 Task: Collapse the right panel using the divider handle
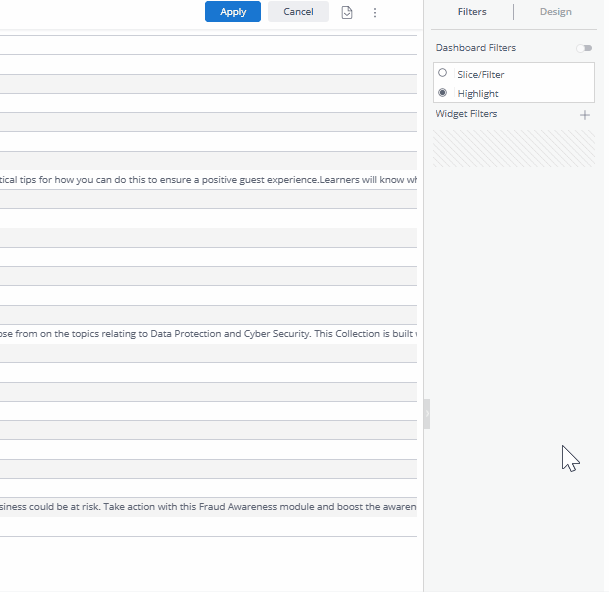pyautogui.click(x=427, y=414)
